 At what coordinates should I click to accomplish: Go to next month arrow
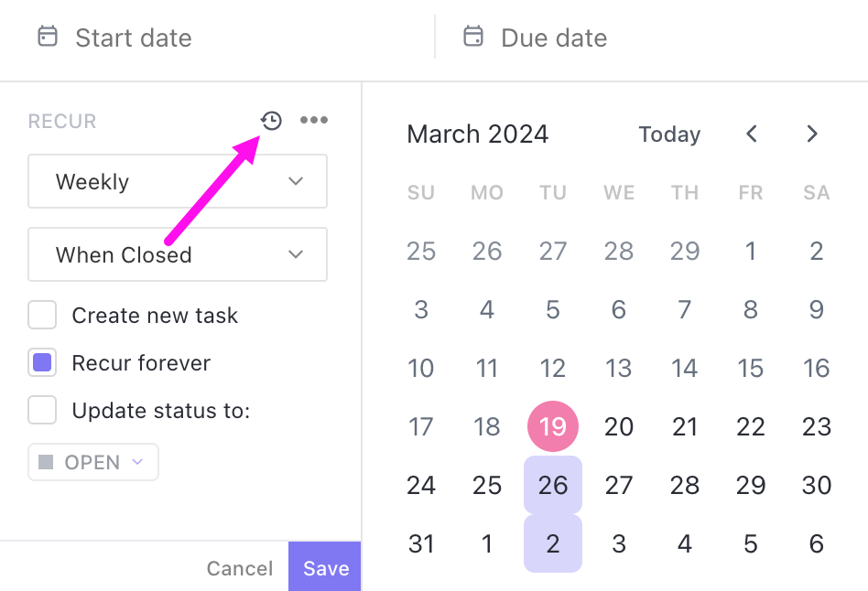(x=811, y=134)
